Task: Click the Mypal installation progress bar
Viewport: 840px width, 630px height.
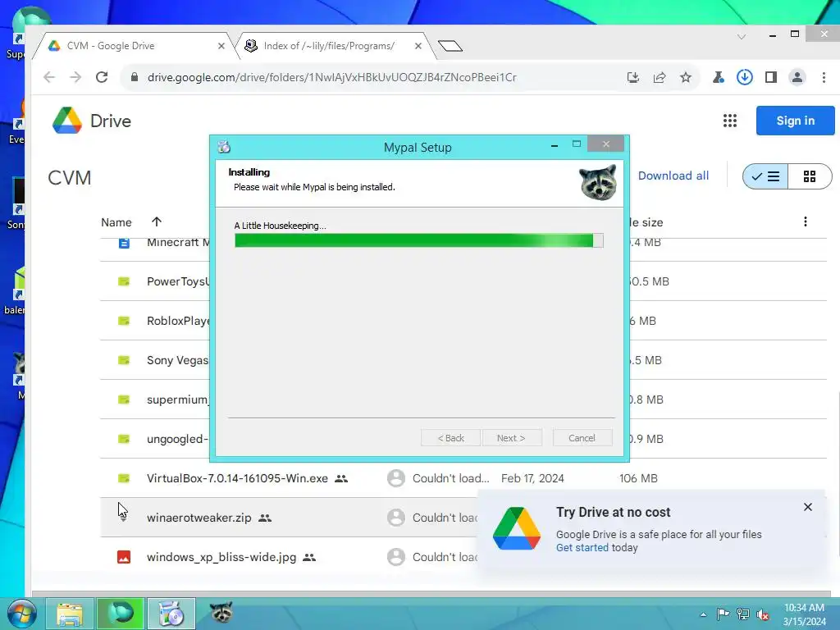Action: pyautogui.click(x=419, y=240)
